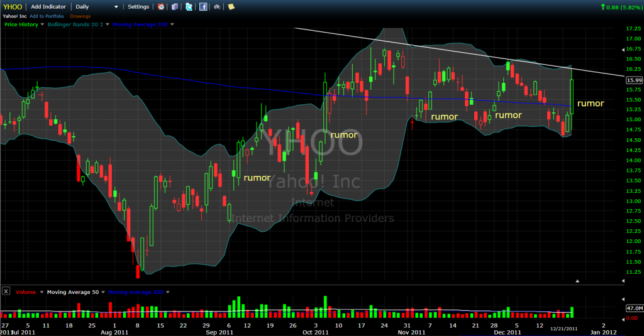Click the Jan 2012 axis label
The height and width of the screenshot is (336, 644).
(603, 332)
